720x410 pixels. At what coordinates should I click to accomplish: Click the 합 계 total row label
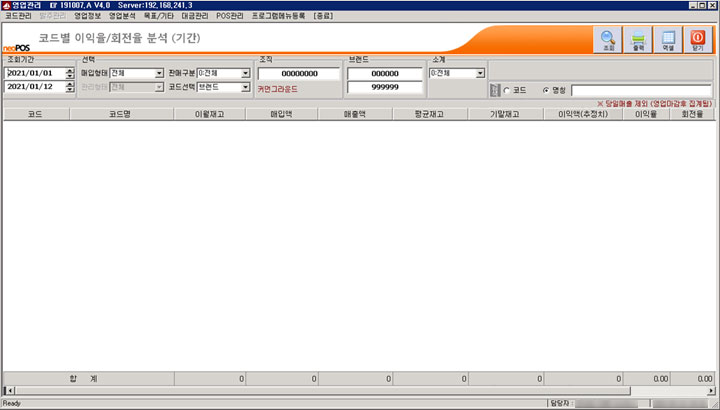tap(83, 379)
